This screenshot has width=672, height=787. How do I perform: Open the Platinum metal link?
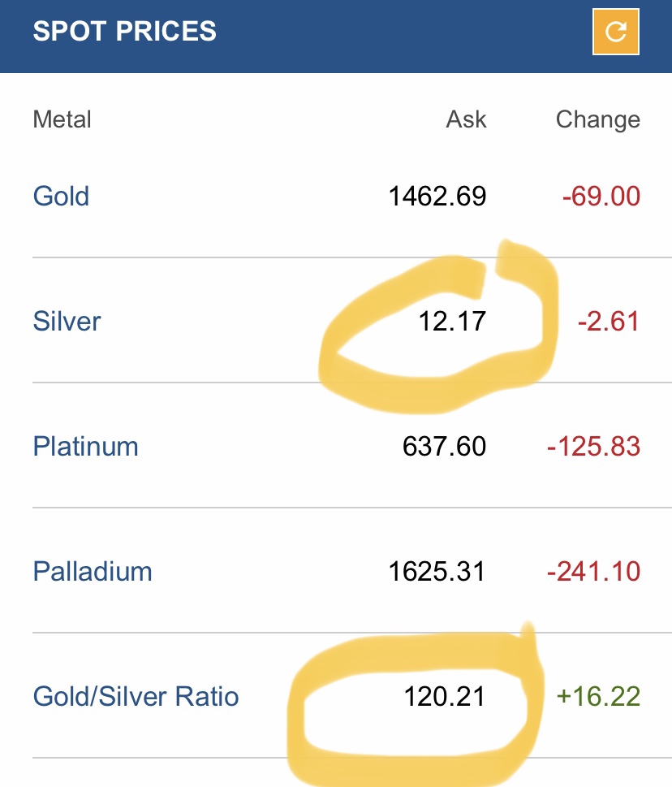(x=86, y=446)
